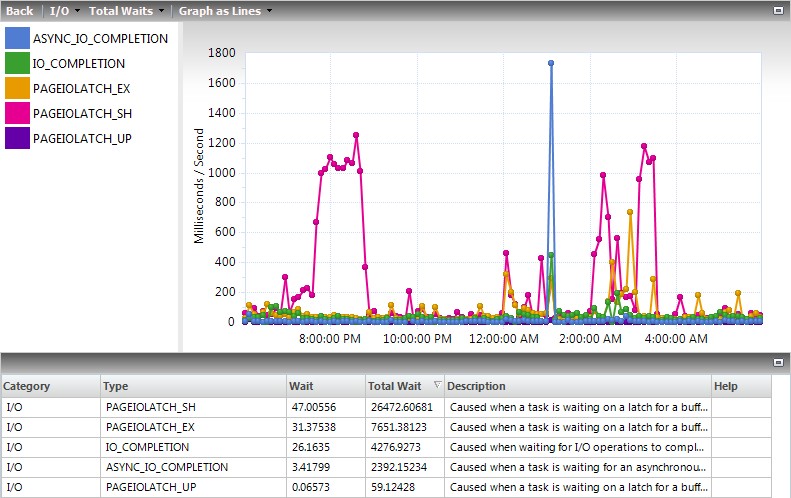Expand the Graph as Lines dropdown
This screenshot has height=498, width=791.
tap(225, 11)
